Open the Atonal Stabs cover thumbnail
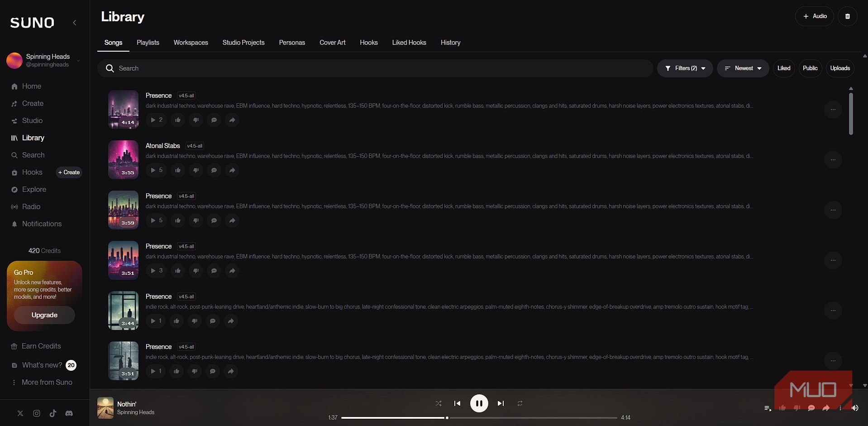 pos(123,160)
